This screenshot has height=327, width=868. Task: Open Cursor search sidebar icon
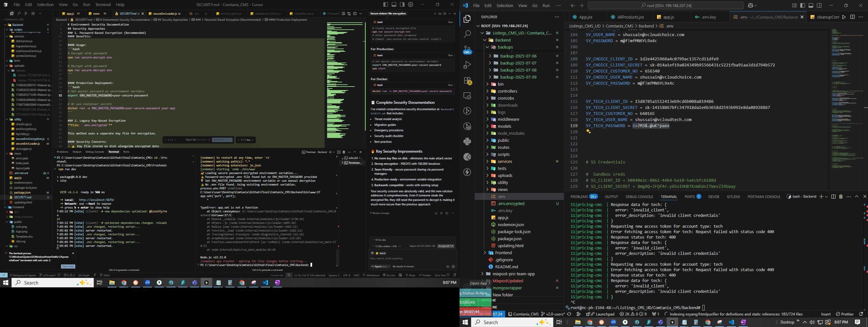[x=19, y=13]
